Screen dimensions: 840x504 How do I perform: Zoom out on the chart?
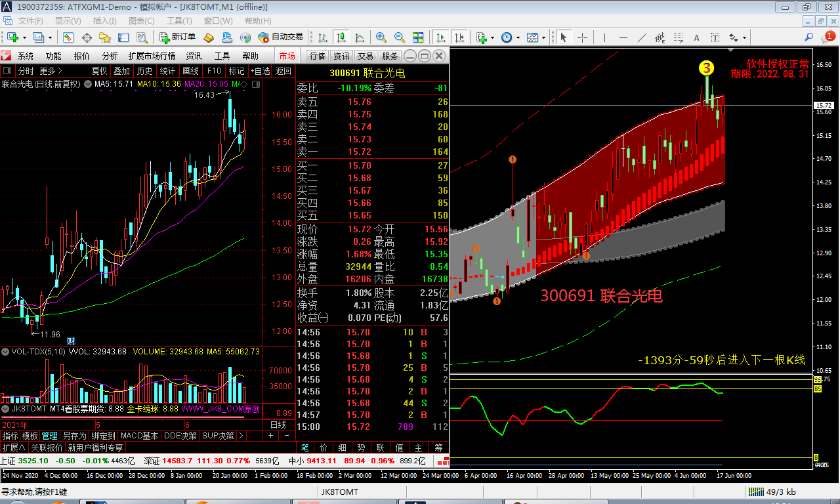pos(398,37)
